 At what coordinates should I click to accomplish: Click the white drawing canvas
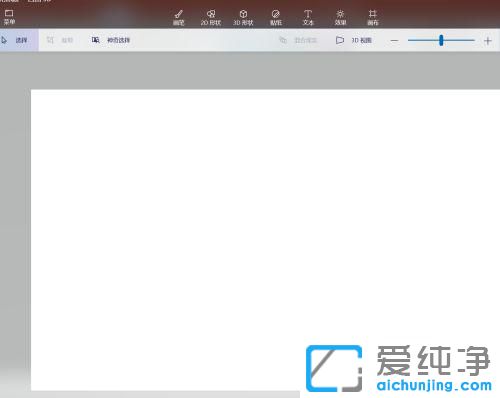click(265, 240)
